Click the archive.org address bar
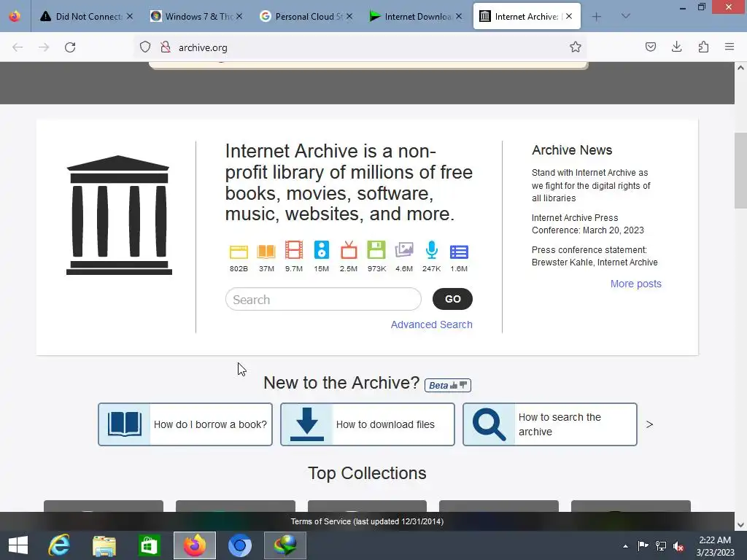 362,47
